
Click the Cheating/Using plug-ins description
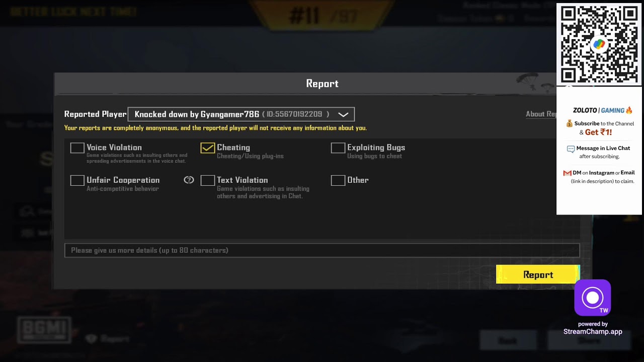tap(250, 156)
